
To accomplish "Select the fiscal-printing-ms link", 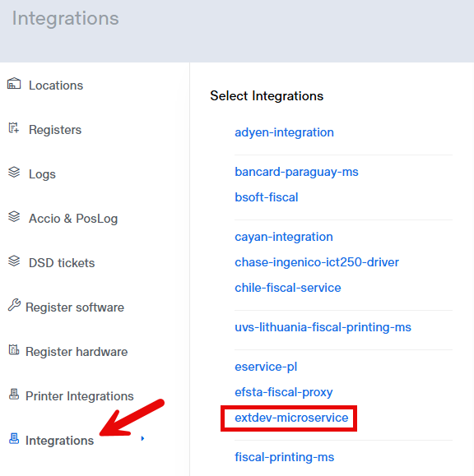I will [x=285, y=457].
